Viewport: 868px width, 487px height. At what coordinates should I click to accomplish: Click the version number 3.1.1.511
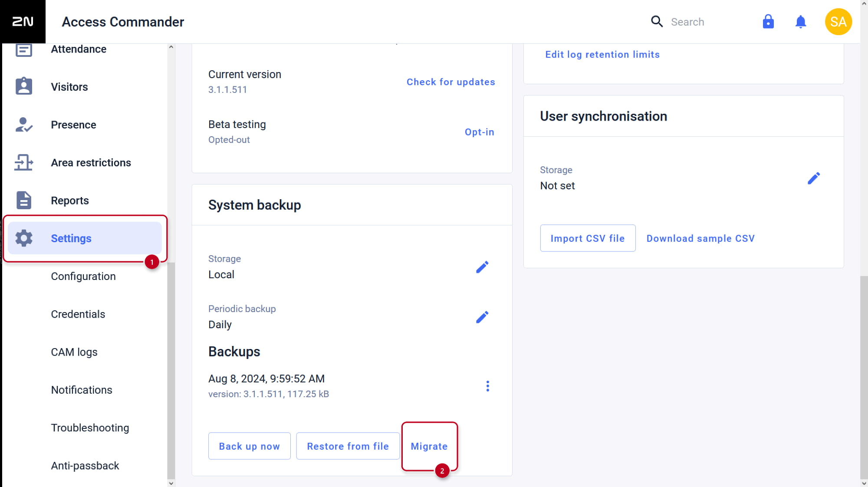click(x=227, y=89)
